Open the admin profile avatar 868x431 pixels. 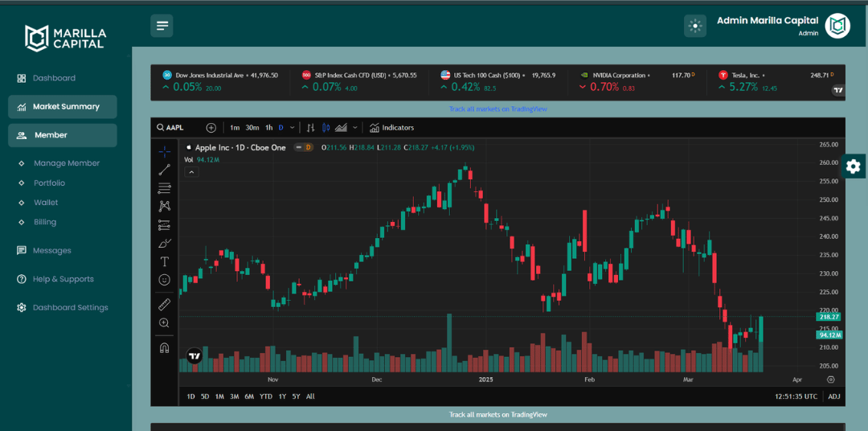coord(837,26)
